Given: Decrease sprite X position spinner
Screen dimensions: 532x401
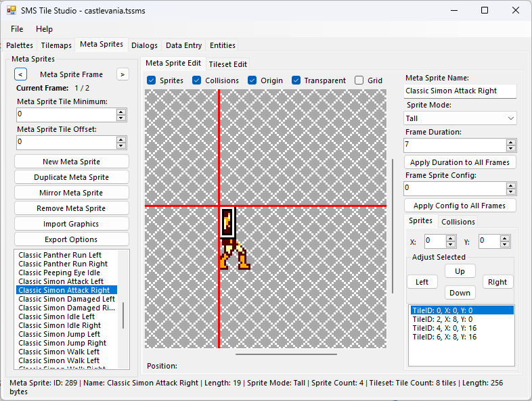Looking at the screenshot, I should (451, 245).
